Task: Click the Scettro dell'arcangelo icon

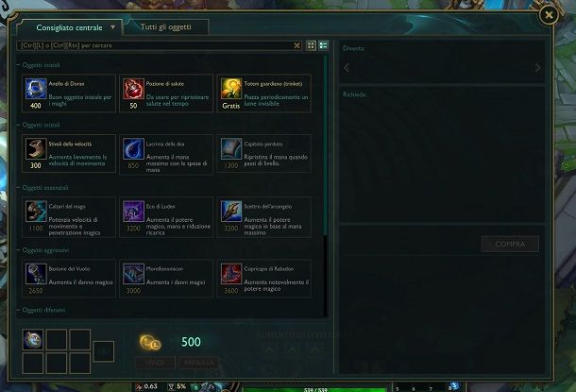Action: 231,212
